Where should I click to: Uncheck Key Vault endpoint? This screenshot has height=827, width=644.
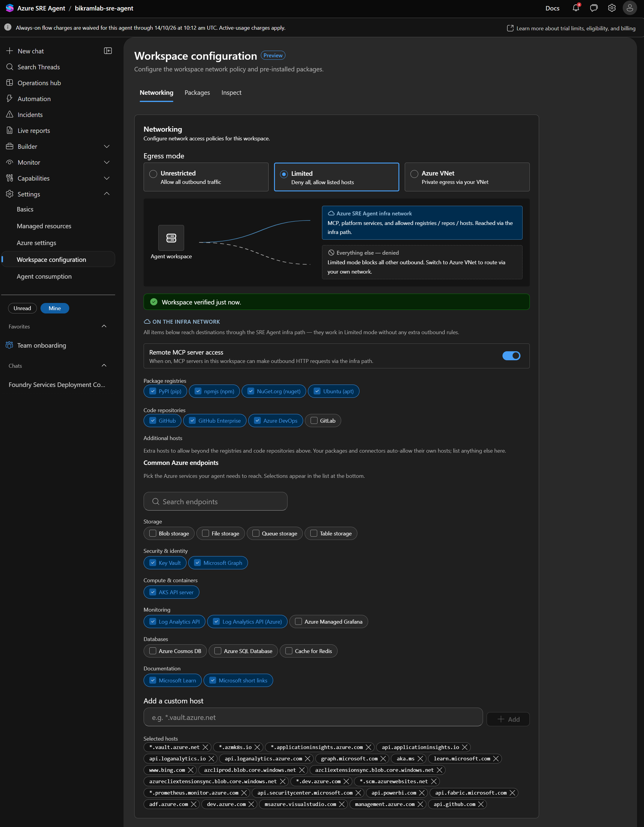165,563
